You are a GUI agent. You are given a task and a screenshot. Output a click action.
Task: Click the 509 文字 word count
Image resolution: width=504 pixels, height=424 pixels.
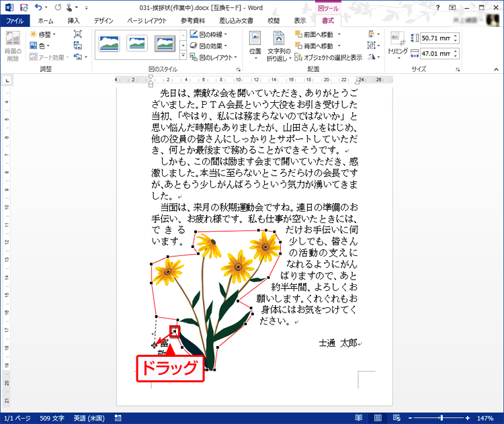click(52, 418)
